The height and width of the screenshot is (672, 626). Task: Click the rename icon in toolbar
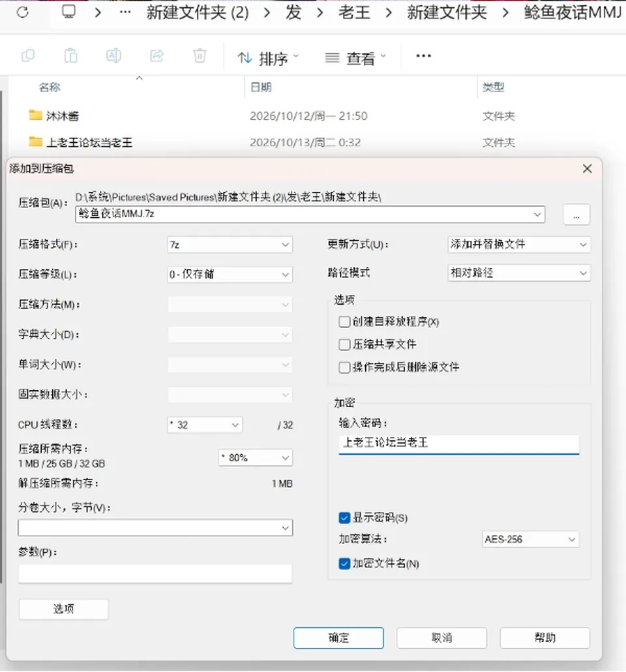point(113,55)
